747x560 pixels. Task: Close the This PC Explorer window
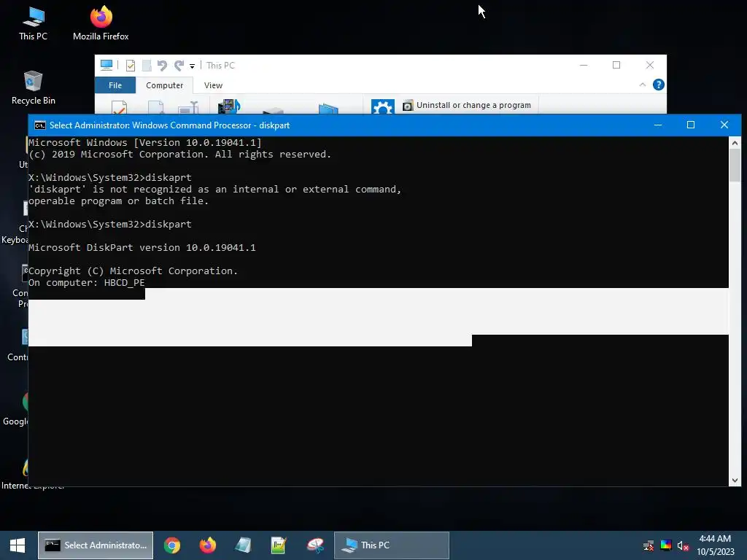pyautogui.click(x=650, y=65)
